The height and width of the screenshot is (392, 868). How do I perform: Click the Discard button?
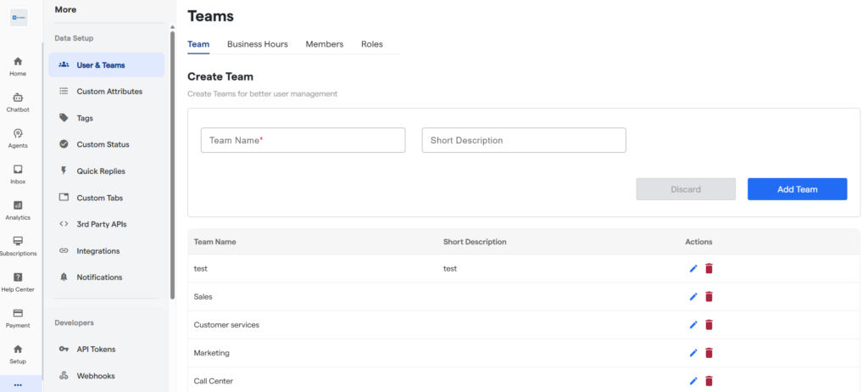click(686, 189)
